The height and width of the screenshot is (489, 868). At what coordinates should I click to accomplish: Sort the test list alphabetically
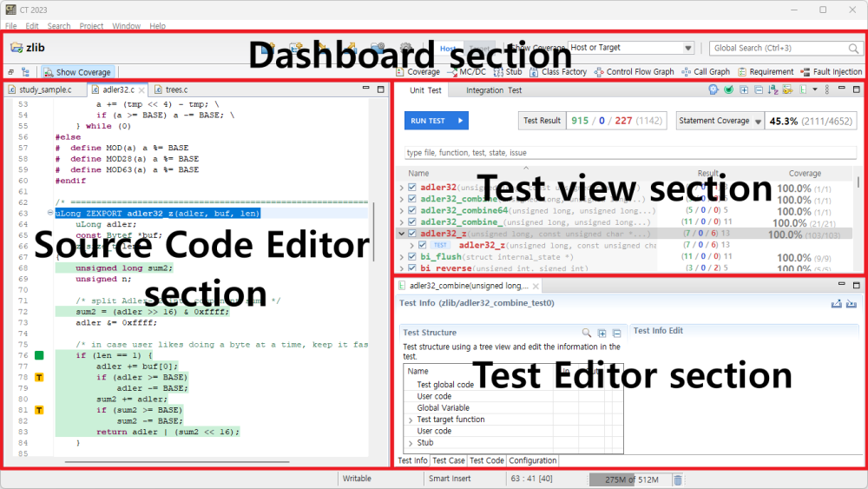click(773, 89)
